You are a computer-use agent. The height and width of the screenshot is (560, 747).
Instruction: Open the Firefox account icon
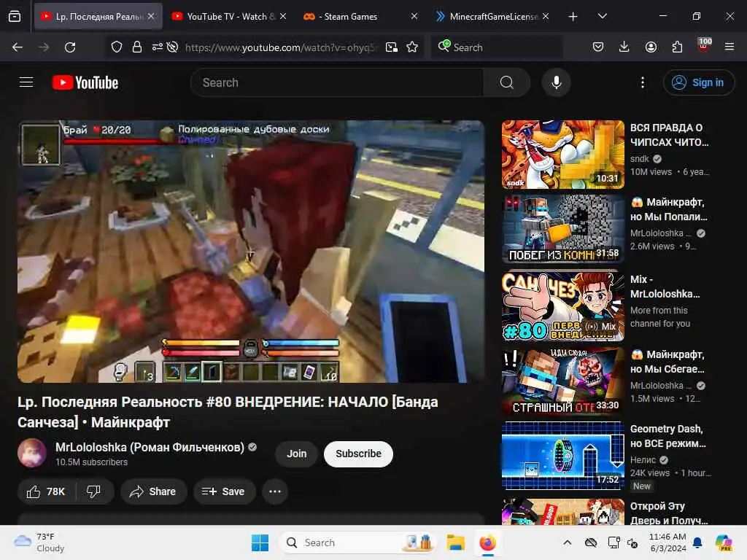[651, 47]
